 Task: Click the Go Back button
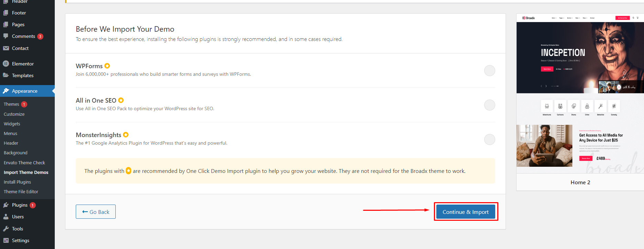(96, 212)
